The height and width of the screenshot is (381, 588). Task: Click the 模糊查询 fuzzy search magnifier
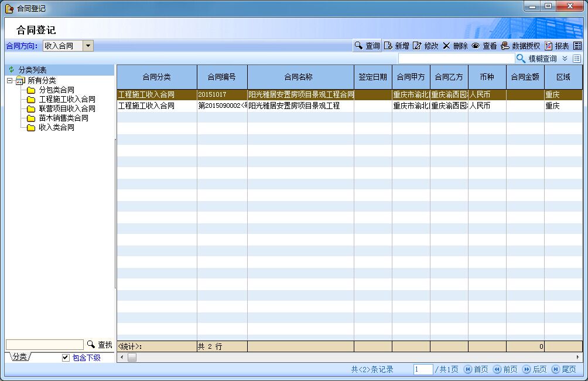520,59
